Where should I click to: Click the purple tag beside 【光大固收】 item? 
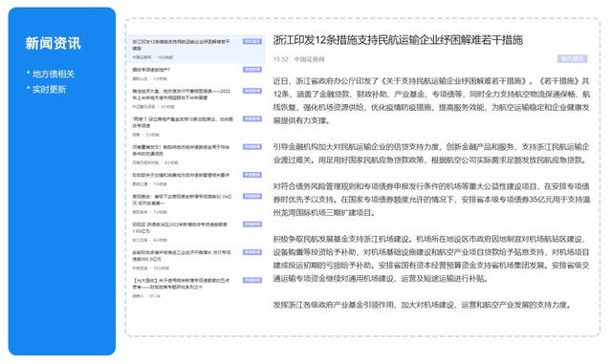coord(252,280)
